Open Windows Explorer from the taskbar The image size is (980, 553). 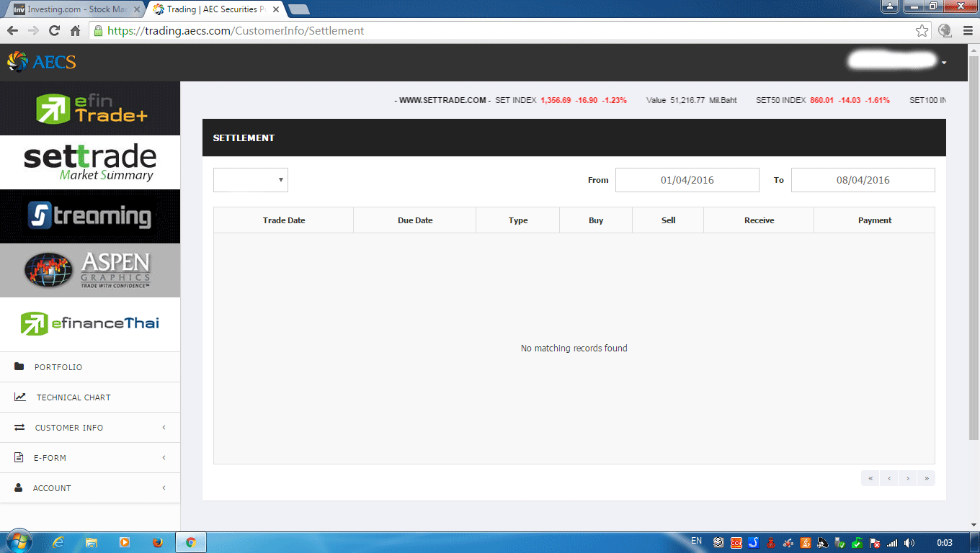point(92,542)
